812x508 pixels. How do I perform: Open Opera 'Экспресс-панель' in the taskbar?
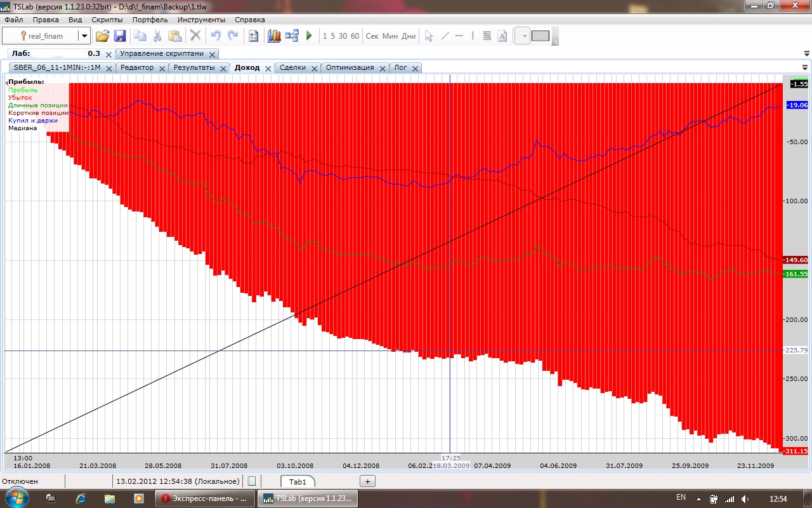pos(205,498)
